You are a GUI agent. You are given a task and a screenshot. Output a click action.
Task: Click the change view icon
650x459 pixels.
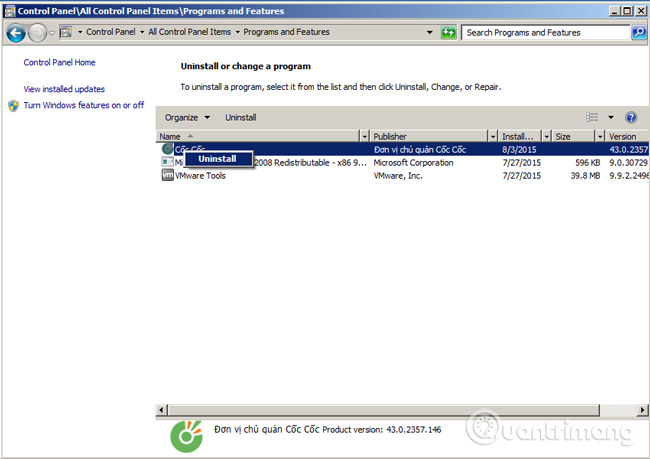pos(592,117)
